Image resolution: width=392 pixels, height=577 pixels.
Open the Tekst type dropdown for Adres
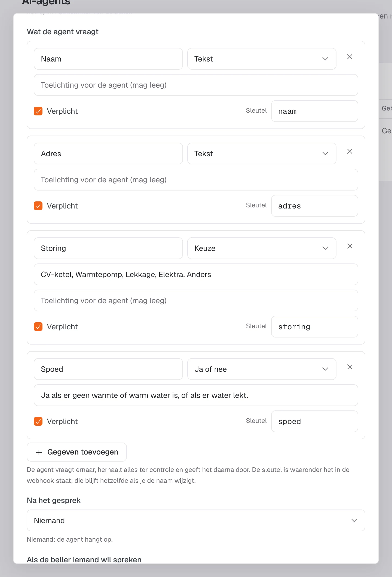tap(262, 154)
